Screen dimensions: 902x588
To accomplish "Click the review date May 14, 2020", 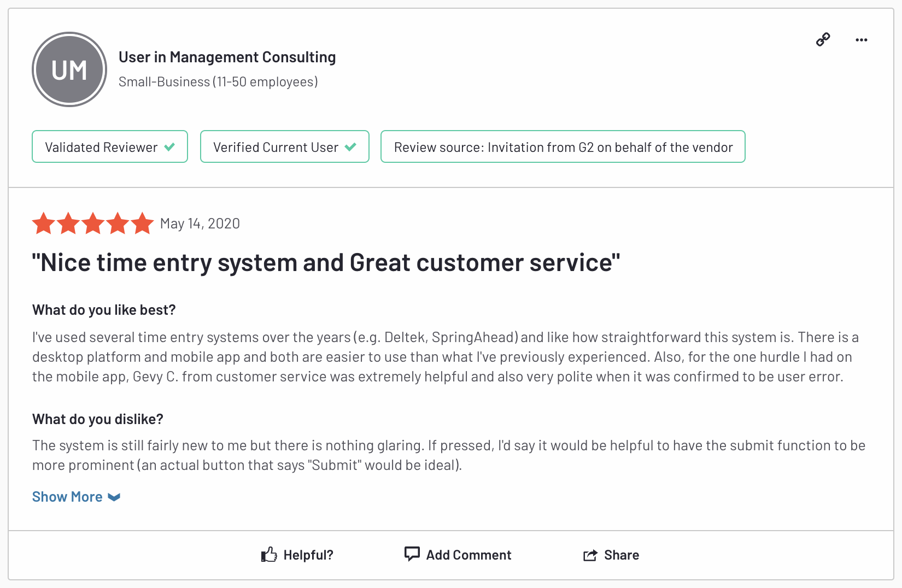I will [200, 224].
